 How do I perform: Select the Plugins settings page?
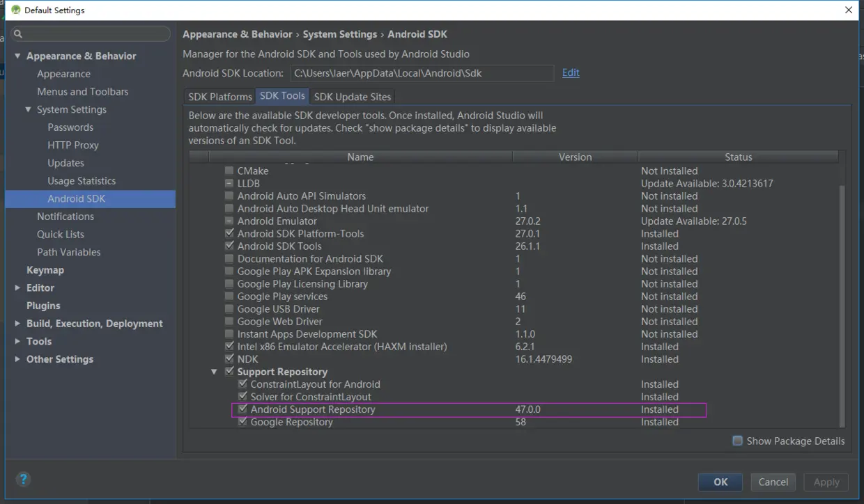[43, 306]
